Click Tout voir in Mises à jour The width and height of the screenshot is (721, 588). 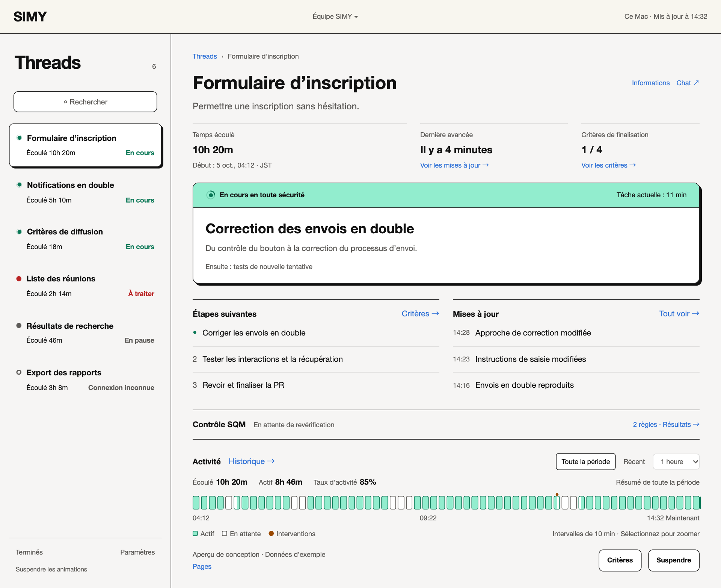point(679,314)
